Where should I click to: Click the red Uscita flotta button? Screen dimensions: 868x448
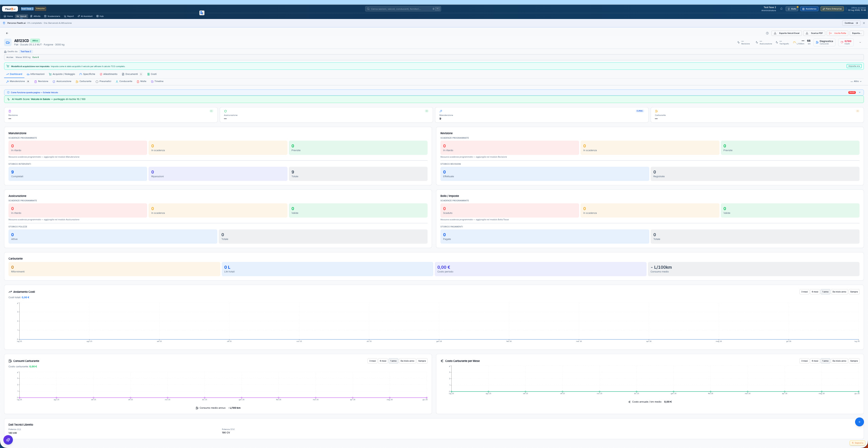click(837, 33)
